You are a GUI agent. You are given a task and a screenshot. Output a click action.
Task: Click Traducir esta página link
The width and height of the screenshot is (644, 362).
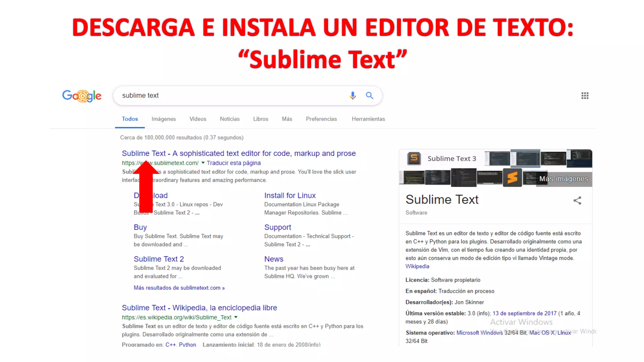[x=233, y=163]
